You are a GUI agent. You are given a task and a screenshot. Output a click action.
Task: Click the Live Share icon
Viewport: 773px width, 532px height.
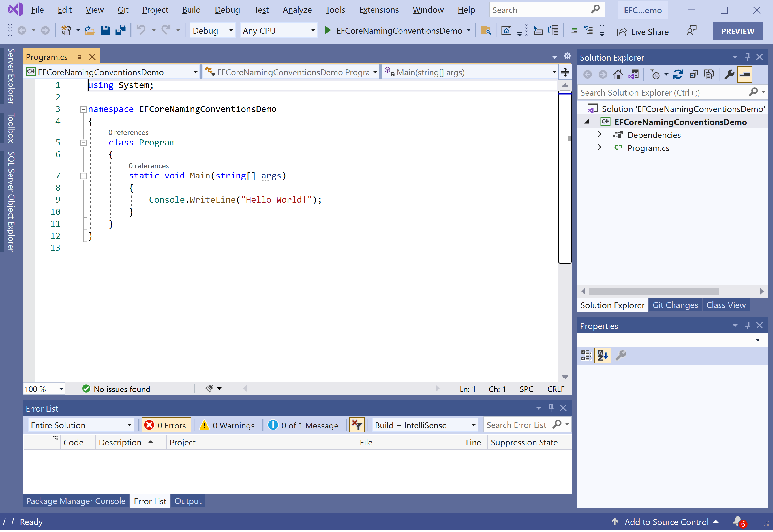coord(622,32)
